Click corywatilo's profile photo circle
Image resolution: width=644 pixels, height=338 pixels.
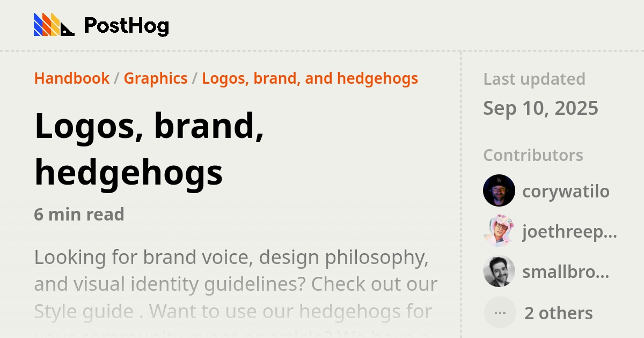(x=499, y=190)
